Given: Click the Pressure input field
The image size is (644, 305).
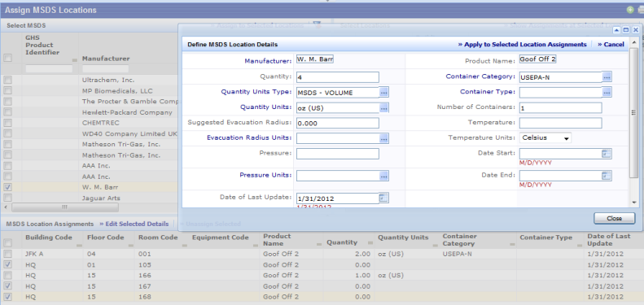Looking at the screenshot, I should click(x=338, y=154).
